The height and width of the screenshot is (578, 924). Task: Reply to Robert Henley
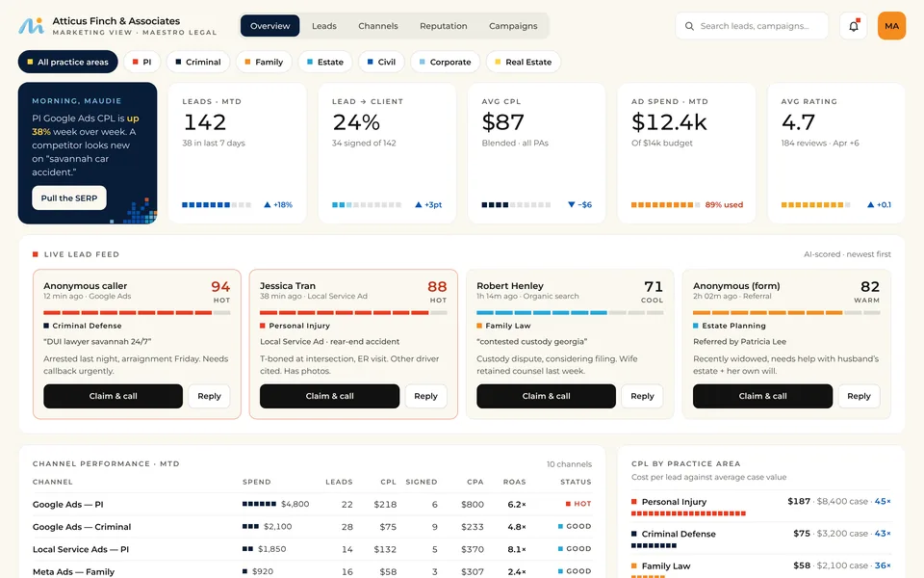642,396
